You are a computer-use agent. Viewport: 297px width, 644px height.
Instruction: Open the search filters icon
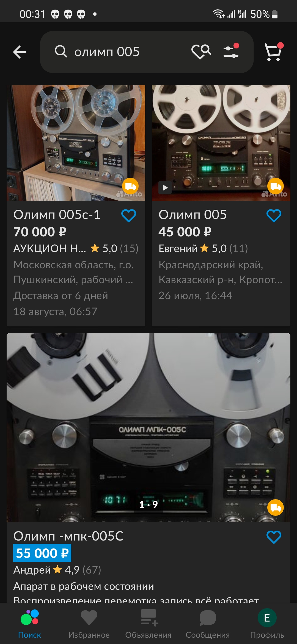[x=231, y=51]
